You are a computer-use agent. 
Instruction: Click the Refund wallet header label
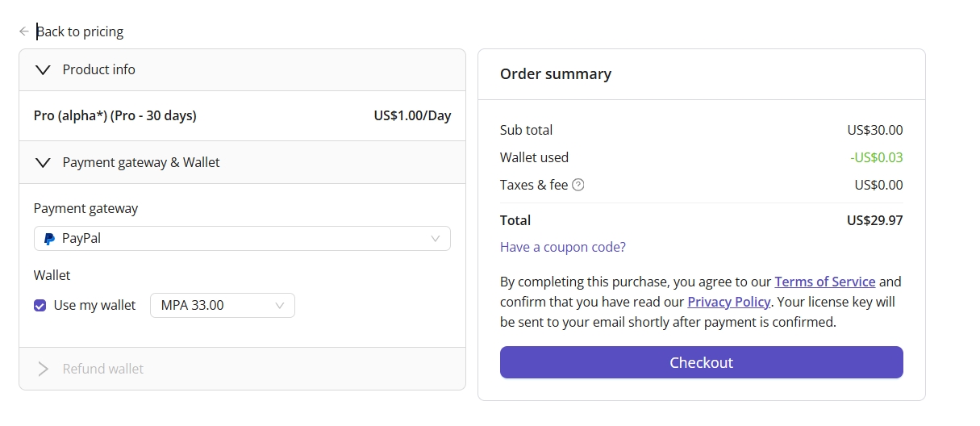(x=103, y=369)
